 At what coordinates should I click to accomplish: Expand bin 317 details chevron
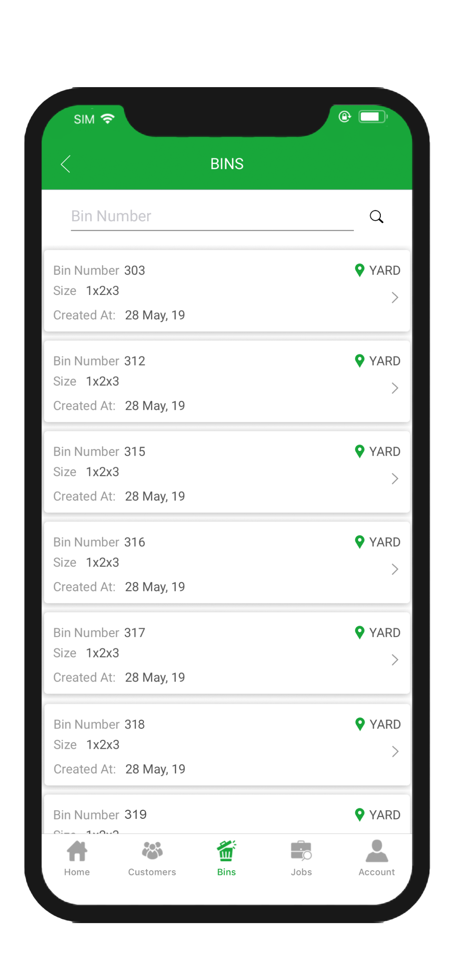click(395, 660)
